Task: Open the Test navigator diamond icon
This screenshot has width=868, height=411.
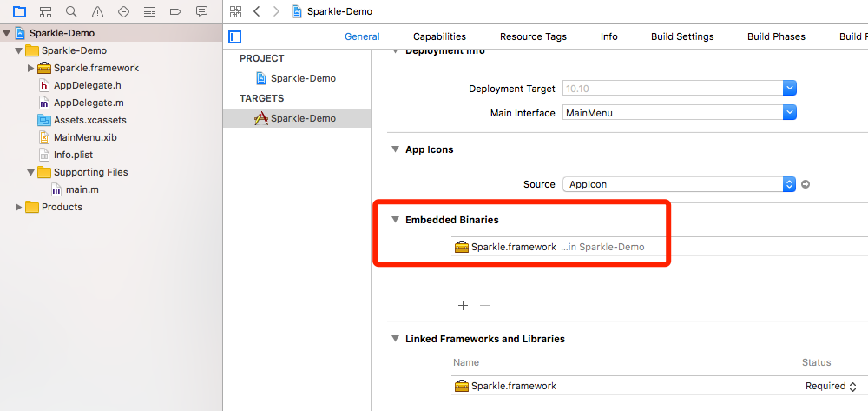Action: [x=123, y=11]
